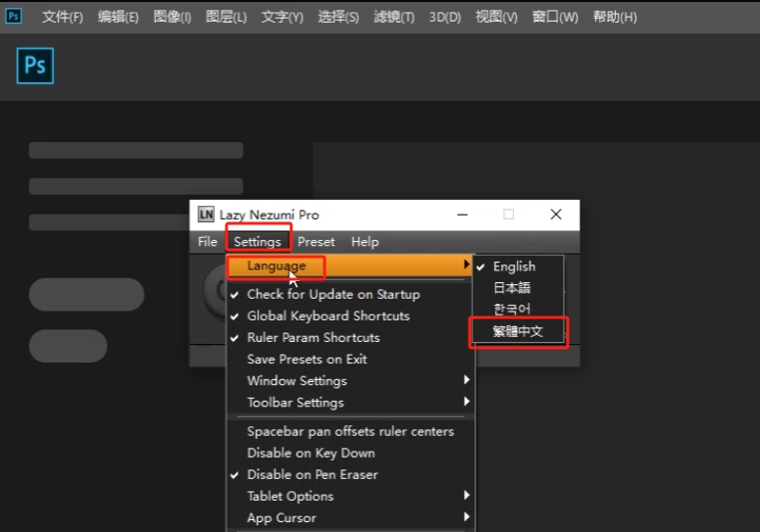Select English language option
Viewport: 760px width, 532px height.
coord(518,266)
